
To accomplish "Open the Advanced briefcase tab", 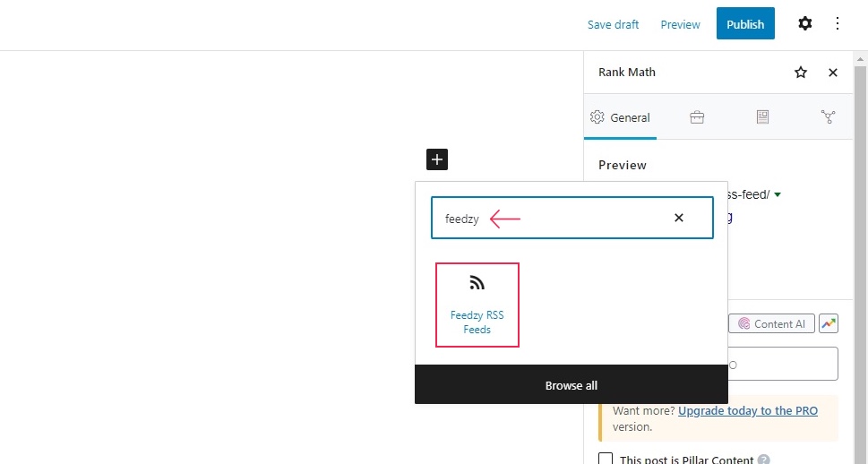I will [x=697, y=117].
